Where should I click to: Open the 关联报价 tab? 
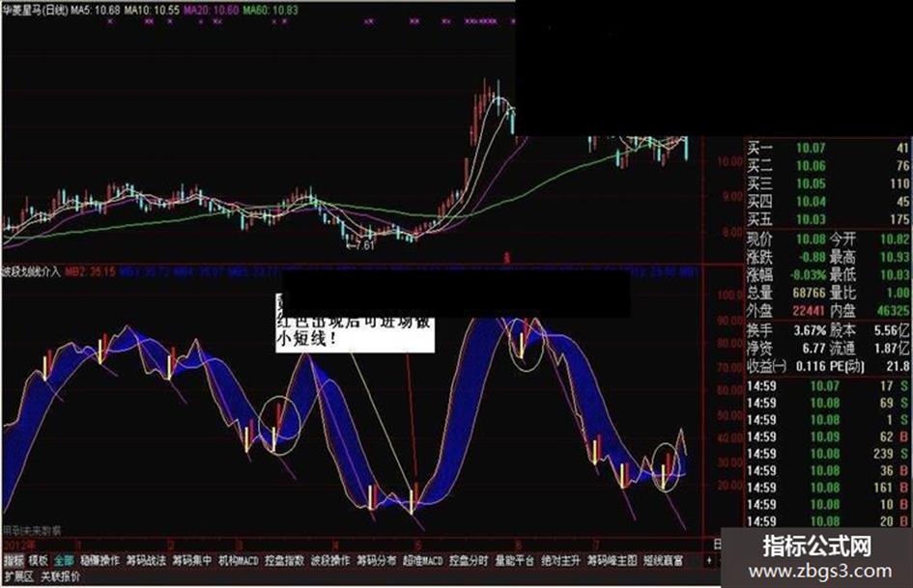click(60, 577)
